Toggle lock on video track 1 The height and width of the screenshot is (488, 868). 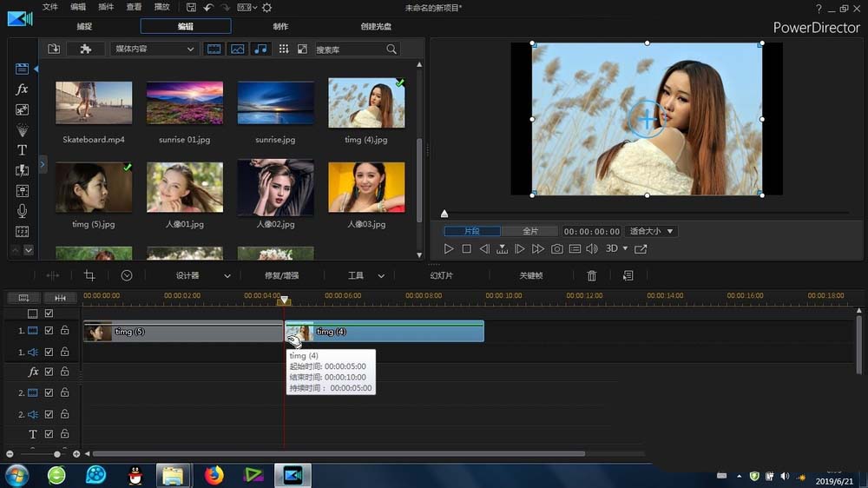point(65,331)
